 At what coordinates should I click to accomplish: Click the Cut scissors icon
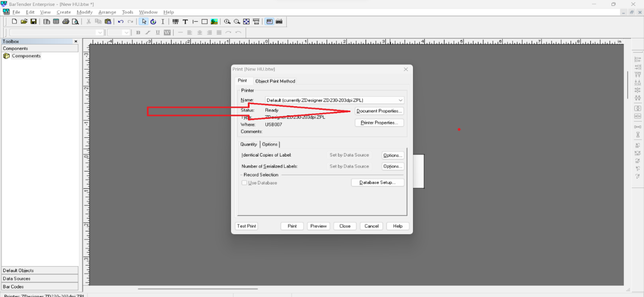(88, 21)
